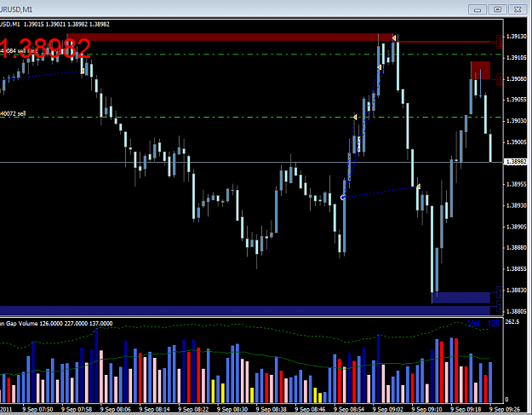Click the 1.39005 price axis label
Viewport: 532px width, 415px height.
517,142
